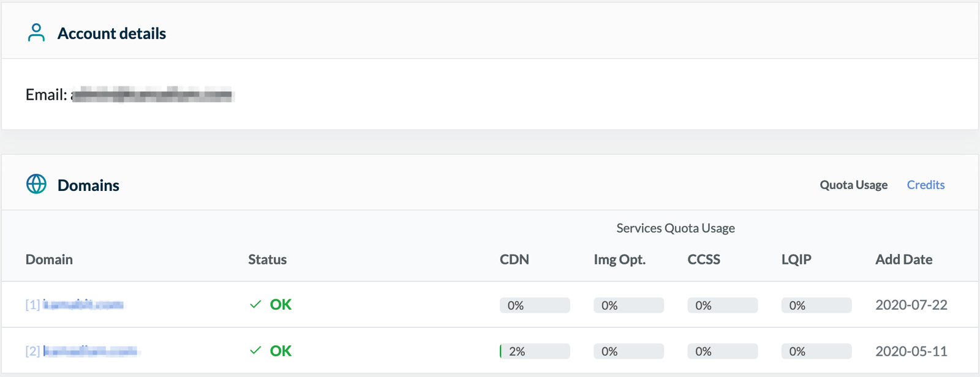980x377 pixels.
Task: Click the Account details user icon
Action: 36,33
